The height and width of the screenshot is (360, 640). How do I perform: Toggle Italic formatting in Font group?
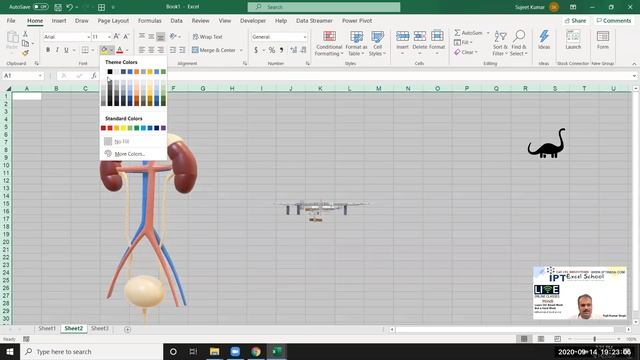(x=57, y=50)
